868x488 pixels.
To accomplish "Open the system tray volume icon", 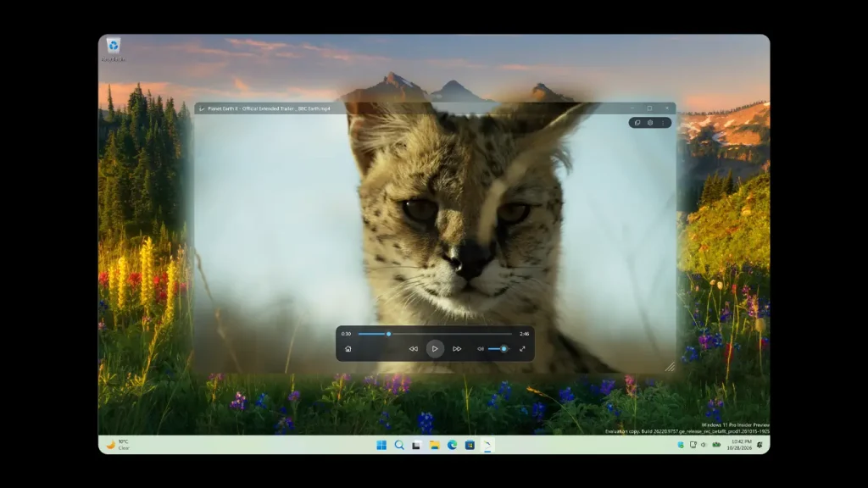I will 704,445.
